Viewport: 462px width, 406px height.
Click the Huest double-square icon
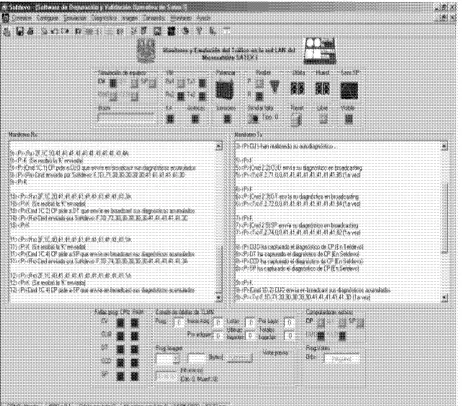click(x=322, y=88)
